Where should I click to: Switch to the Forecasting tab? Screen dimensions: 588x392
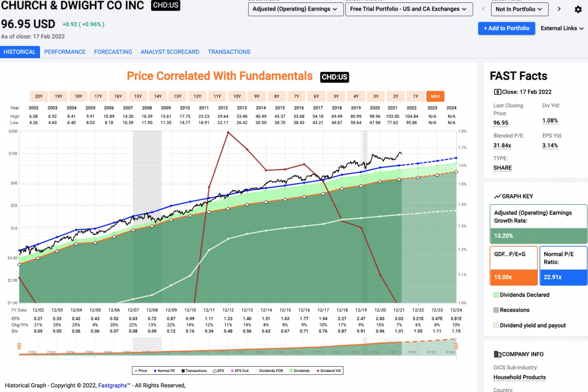coord(113,52)
